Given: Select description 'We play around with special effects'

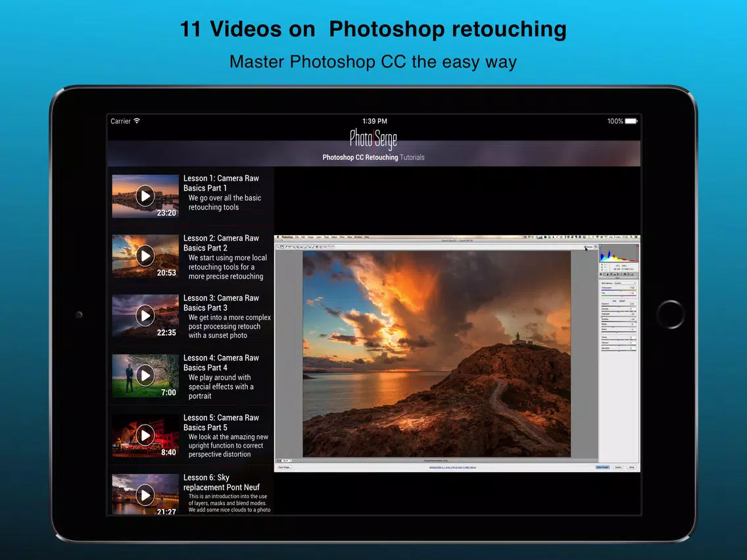Looking at the screenshot, I should point(221,386).
